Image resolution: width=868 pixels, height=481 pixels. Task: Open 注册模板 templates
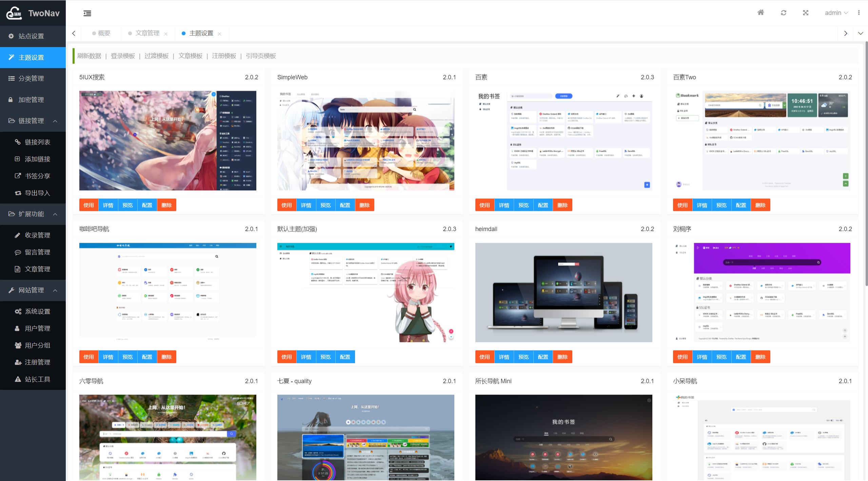[224, 56]
